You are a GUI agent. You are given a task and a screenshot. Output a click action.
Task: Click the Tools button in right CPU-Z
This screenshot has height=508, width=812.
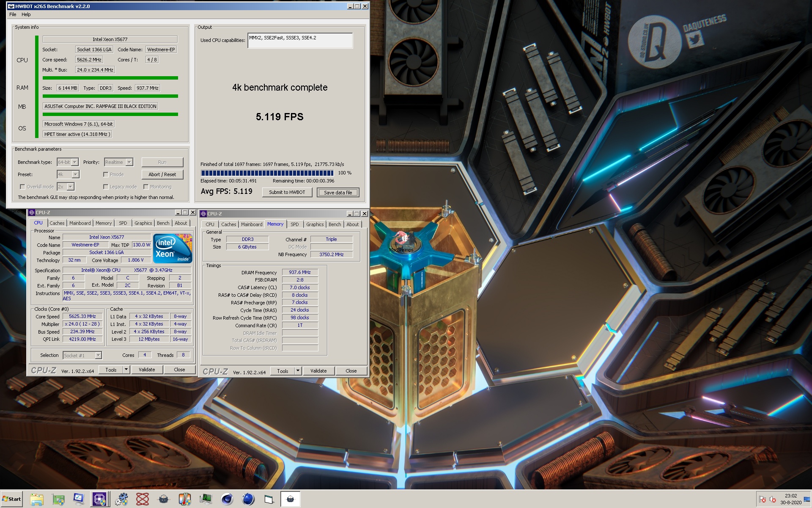coord(283,371)
